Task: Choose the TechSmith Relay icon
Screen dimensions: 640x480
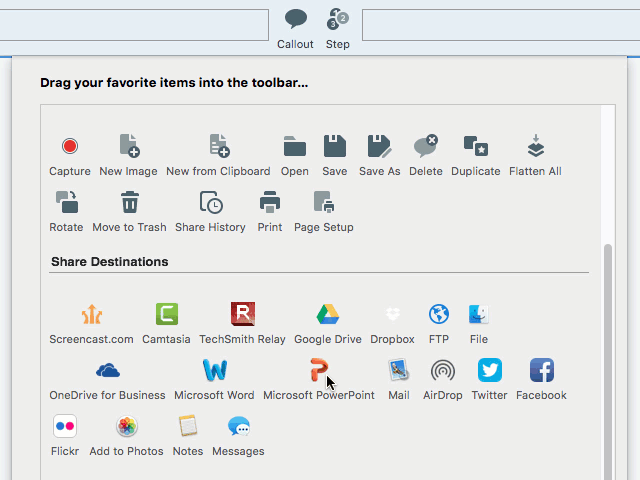Action: pyautogui.click(x=243, y=314)
